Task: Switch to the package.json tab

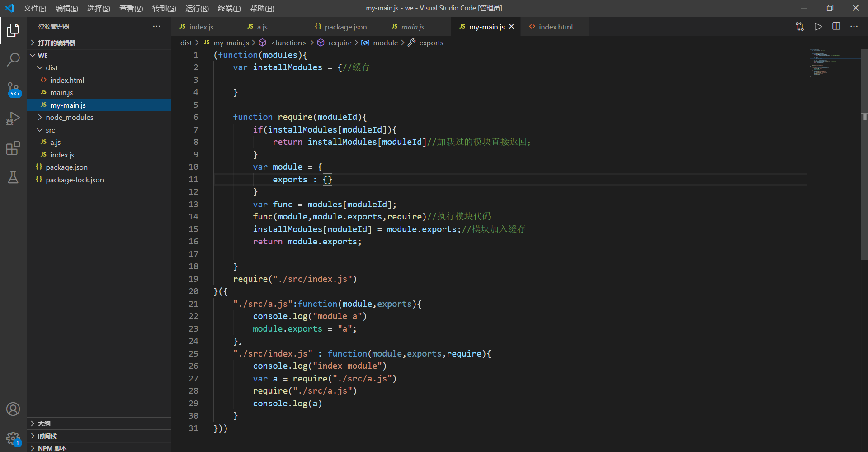Action: click(x=345, y=27)
